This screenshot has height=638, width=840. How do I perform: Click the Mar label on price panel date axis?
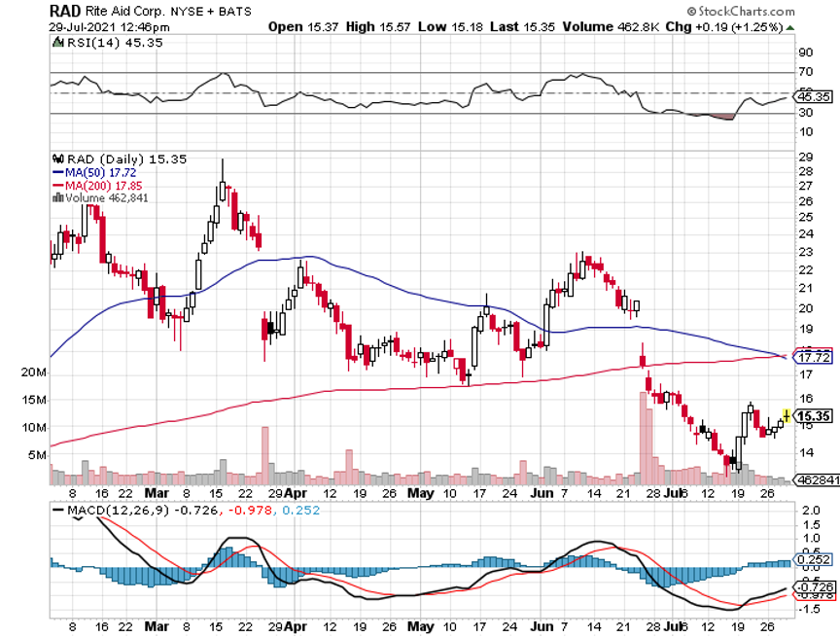pos(157,493)
